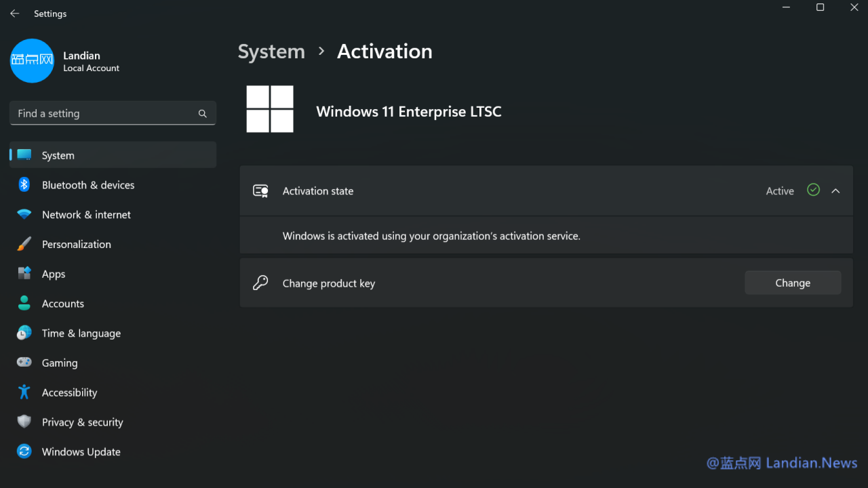Click the Privacy shield icon
The image size is (868, 488).
(24, 422)
